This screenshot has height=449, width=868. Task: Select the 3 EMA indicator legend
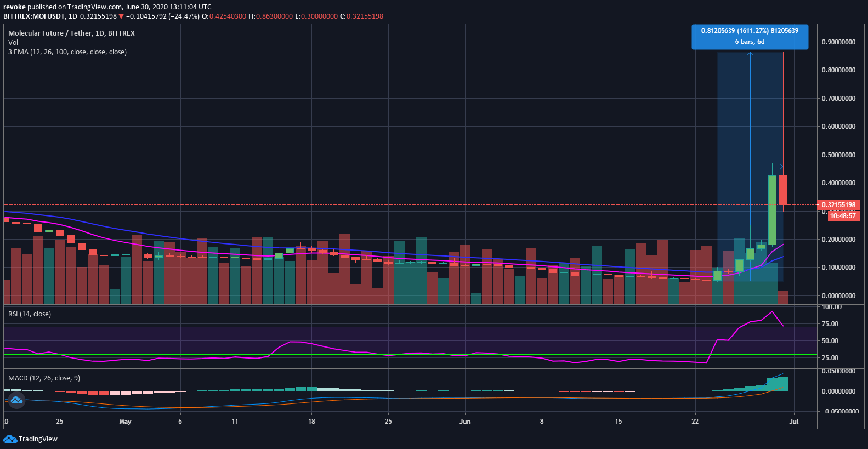pos(67,52)
